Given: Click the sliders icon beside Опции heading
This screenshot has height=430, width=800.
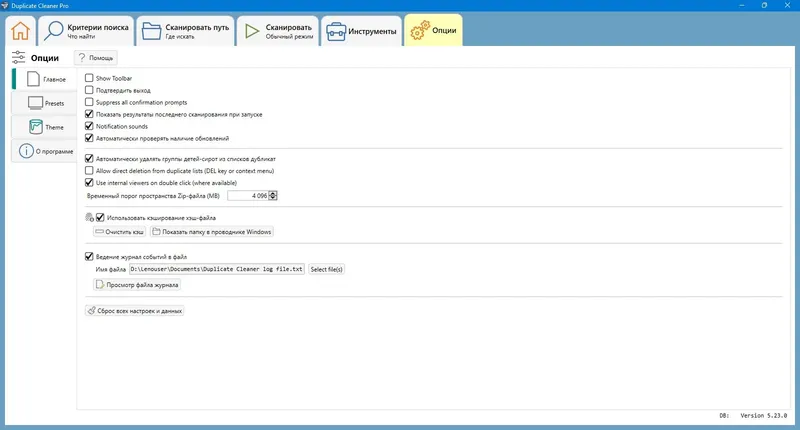Looking at the screenshot, I should (x=18, y=57).
